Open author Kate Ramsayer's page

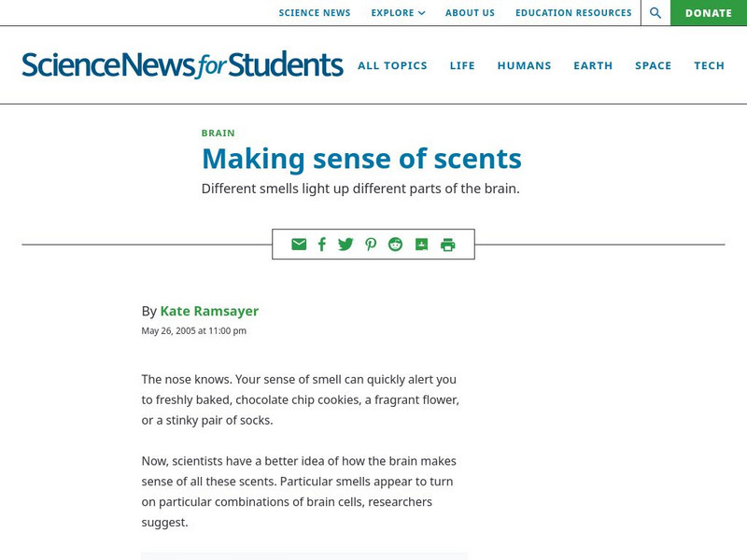pyautogui.click(x=209, y=311)
